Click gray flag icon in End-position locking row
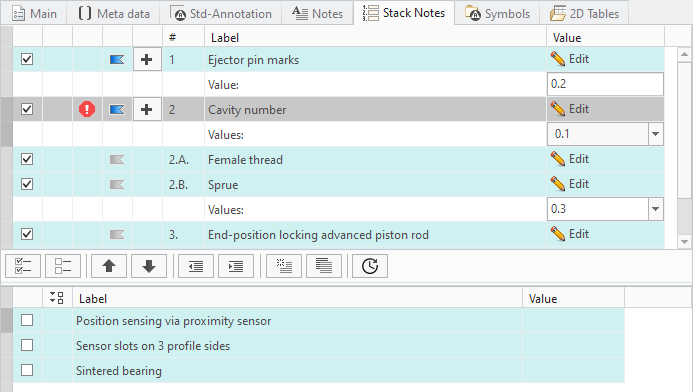Screen dimensions: 693x392 (117, 234)
